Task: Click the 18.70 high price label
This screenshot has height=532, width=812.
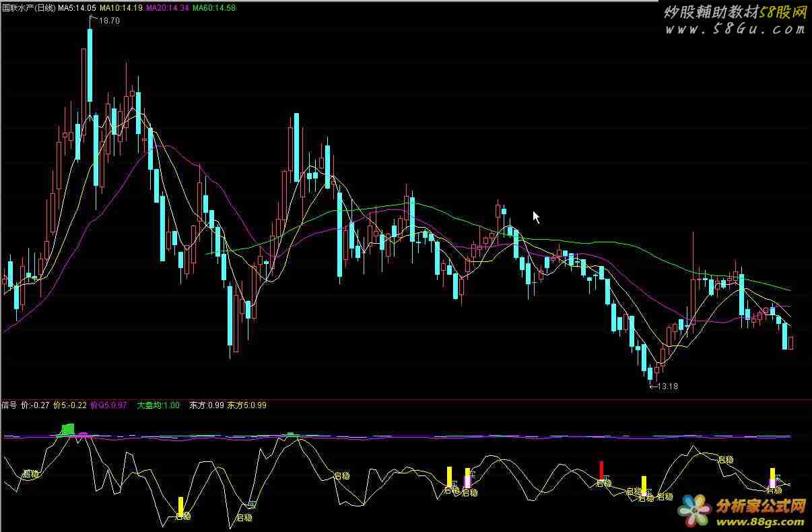Action: (x=108, y=21)
